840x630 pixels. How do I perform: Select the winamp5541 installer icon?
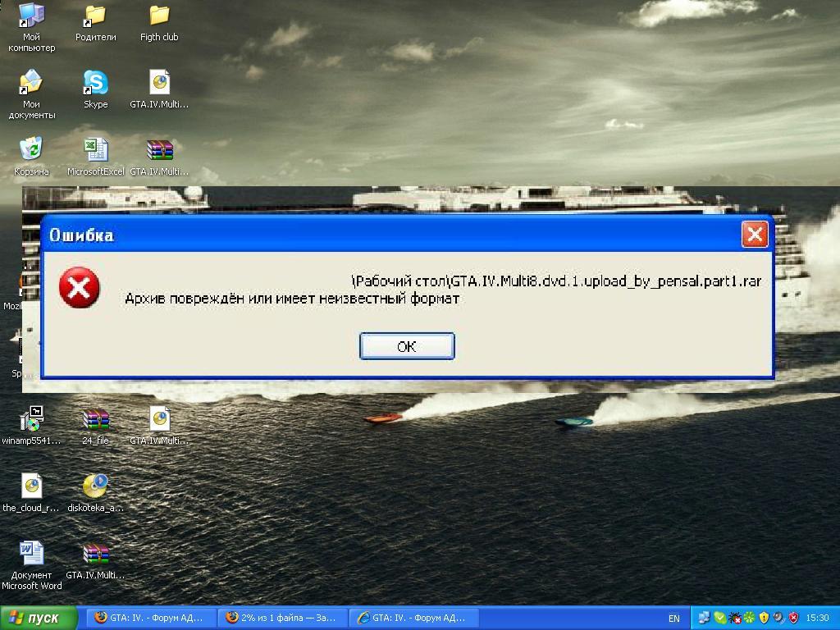pos(31,419)
